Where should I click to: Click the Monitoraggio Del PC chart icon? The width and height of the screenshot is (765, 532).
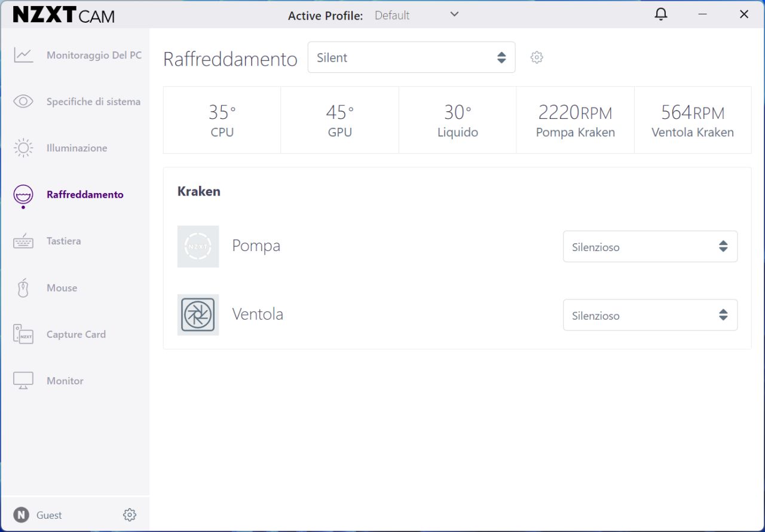tap(23, 55)
